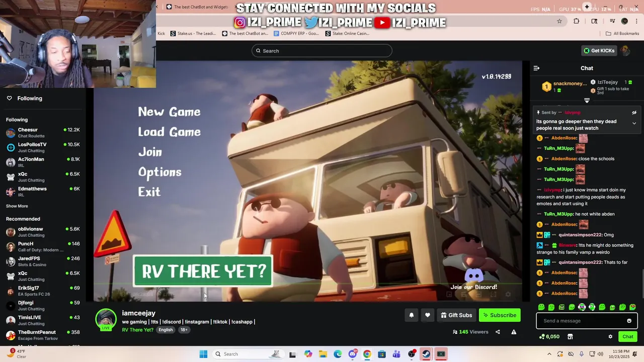The height and width of the screenshot is (362, 644).
Task: Open iamceejay streamer avatar
Action: point(106,319)
